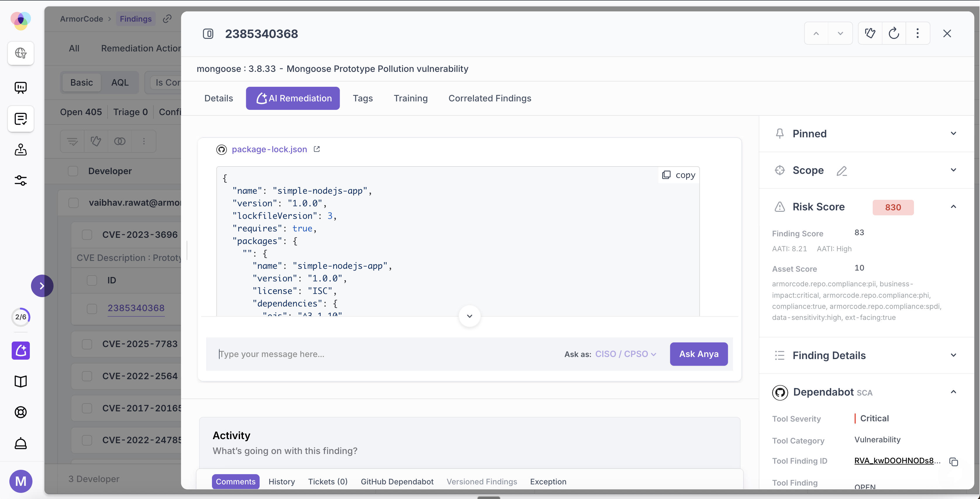Collapse the Risk Score section
Screen dimensions: 980x499
(x=953, y=207)
